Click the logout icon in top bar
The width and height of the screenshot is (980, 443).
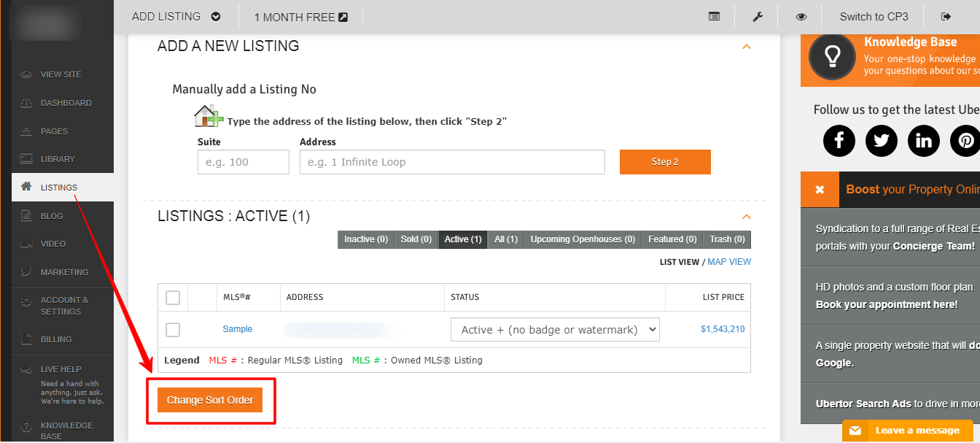[x=946, y=17]
